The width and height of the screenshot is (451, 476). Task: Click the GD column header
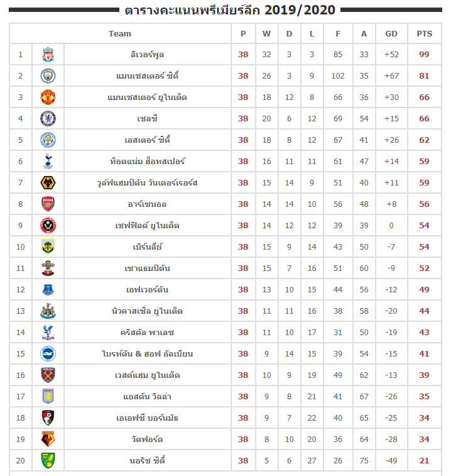click(x=391, y=34)
